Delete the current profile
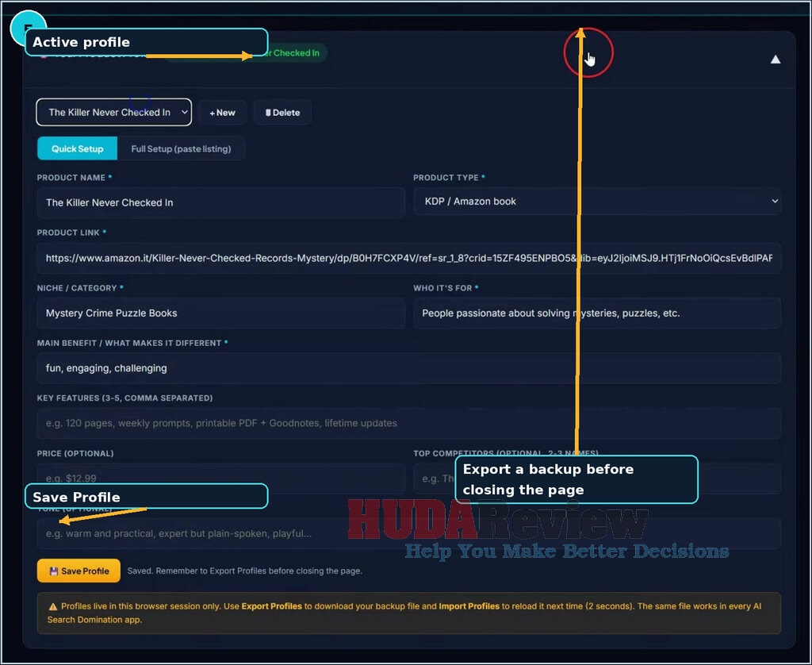This screenshot has width=812, height=665. (x=282, y=113)
